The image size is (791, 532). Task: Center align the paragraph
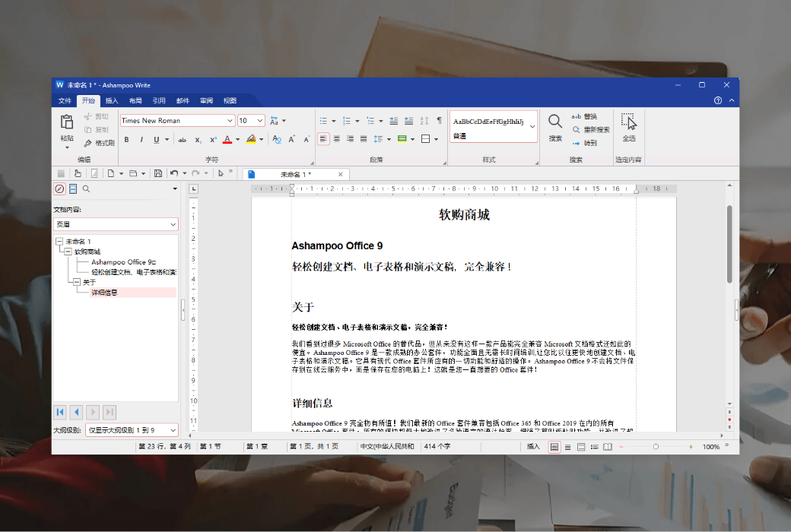pyautogui.click(x=336, y=138)
